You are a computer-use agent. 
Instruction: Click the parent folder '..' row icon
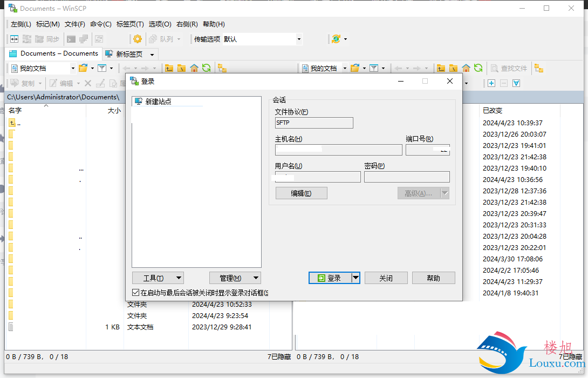tap(12, 123)
